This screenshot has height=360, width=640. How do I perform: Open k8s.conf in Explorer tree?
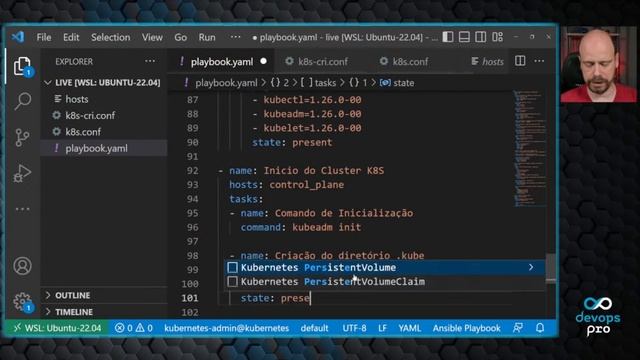click(104, 132)
